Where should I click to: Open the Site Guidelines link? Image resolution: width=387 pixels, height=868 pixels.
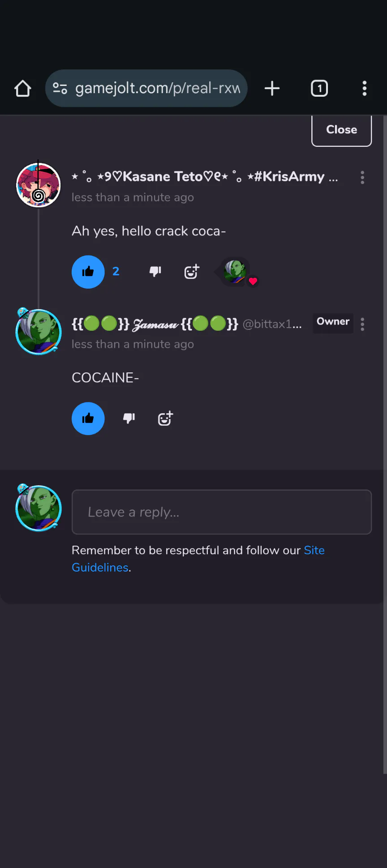click(x=198, y=559)
